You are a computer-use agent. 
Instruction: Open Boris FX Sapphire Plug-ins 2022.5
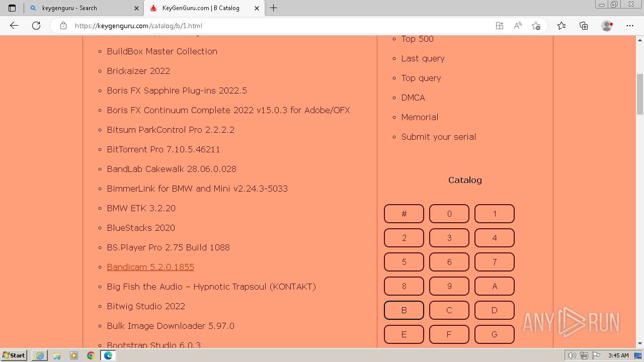coord(177,90)
